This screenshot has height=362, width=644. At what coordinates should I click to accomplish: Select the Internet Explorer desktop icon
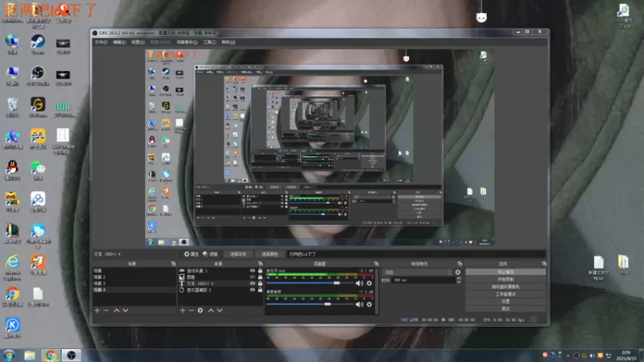pyautogui.click(x=12, y=267)
